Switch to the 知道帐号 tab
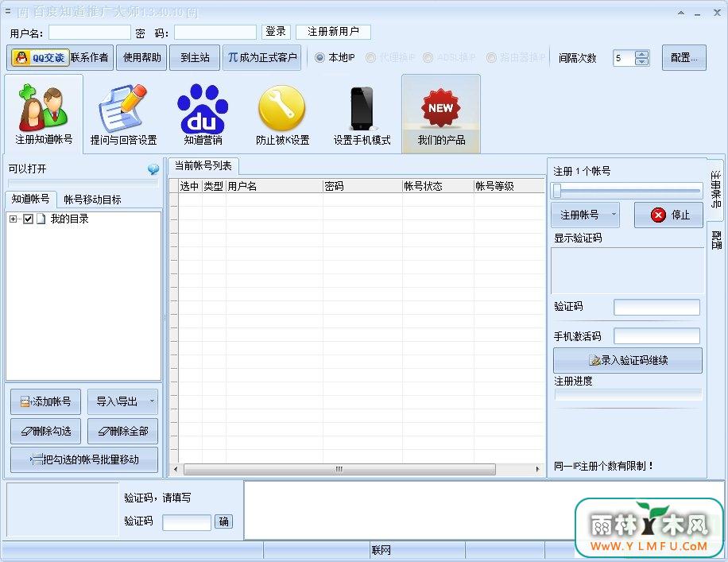The height and width of the screenshot is (562, 728). (31, 199)
